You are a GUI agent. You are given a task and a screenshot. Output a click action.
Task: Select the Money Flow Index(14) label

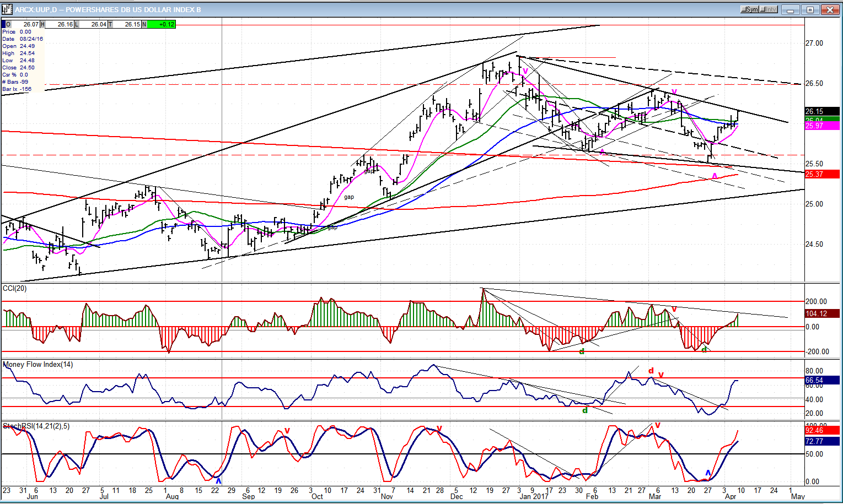click(37, 364)
